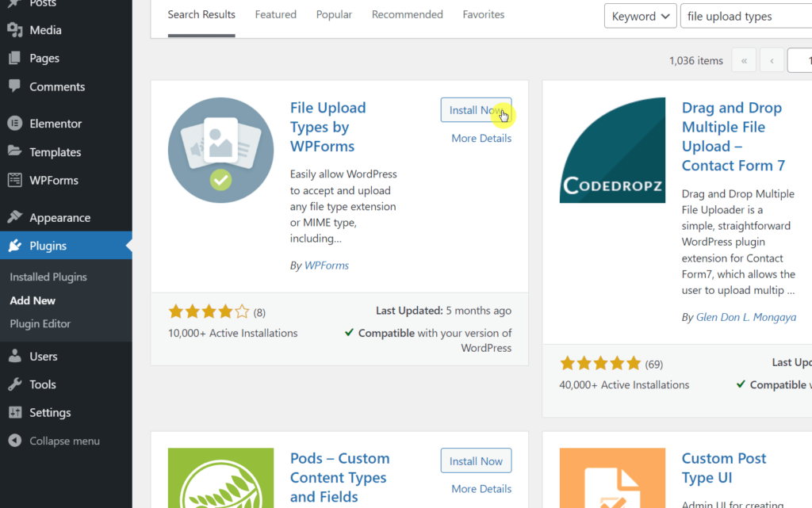
Task: Click the Pods plugin green leaf logo
Action: [220, 478]
